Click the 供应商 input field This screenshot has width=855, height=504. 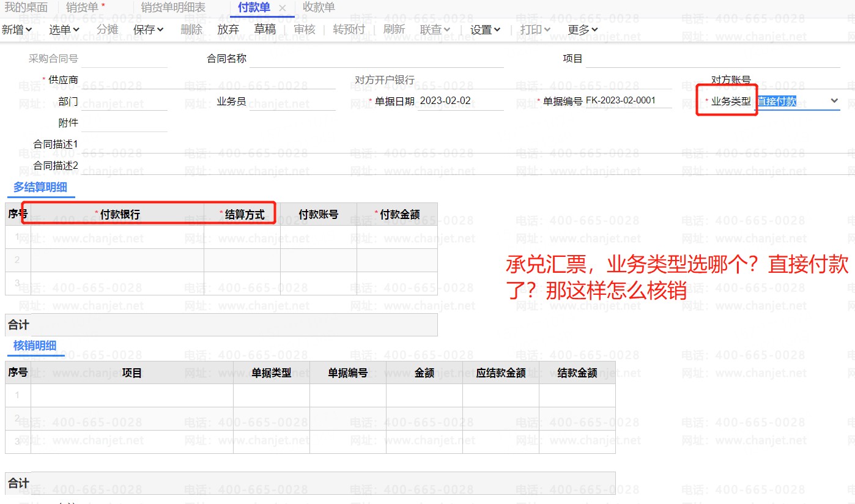click(x=208, y=81)
